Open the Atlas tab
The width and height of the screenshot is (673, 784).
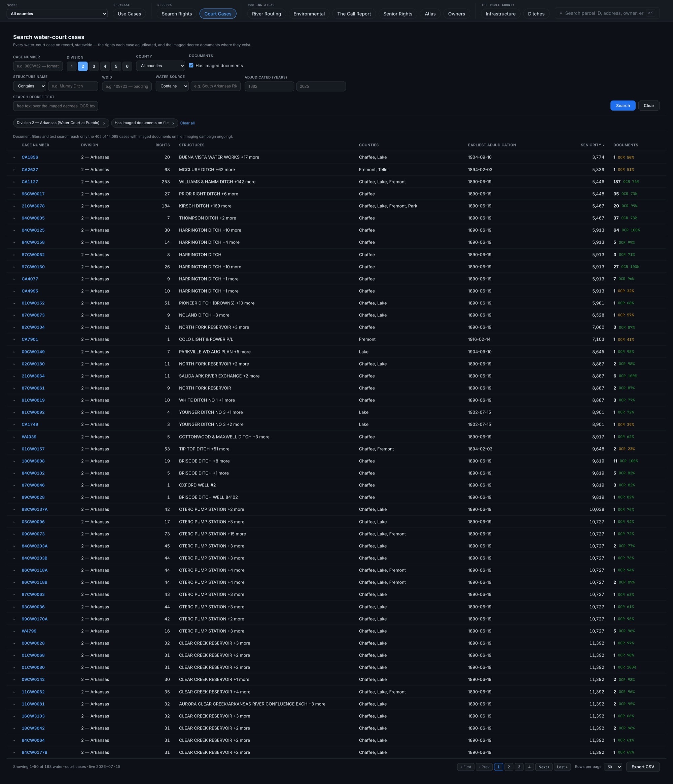pos(430,14)
